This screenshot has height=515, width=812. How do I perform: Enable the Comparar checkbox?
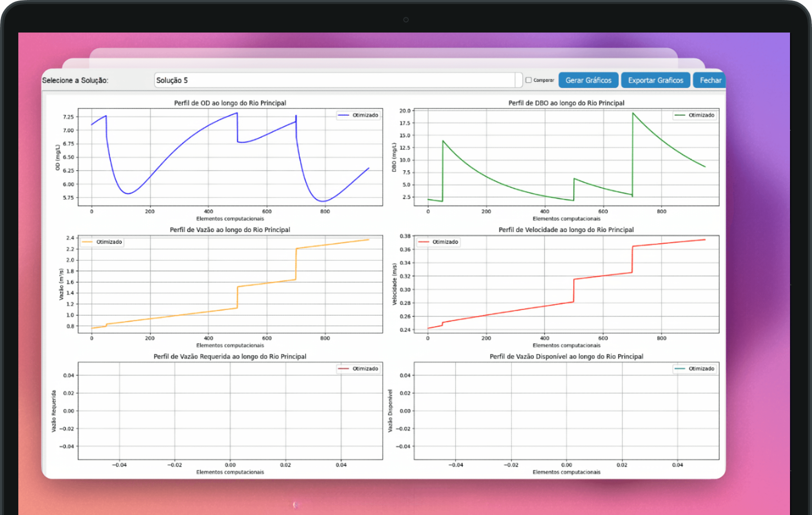pyautogui.click(x=528, y=80)
